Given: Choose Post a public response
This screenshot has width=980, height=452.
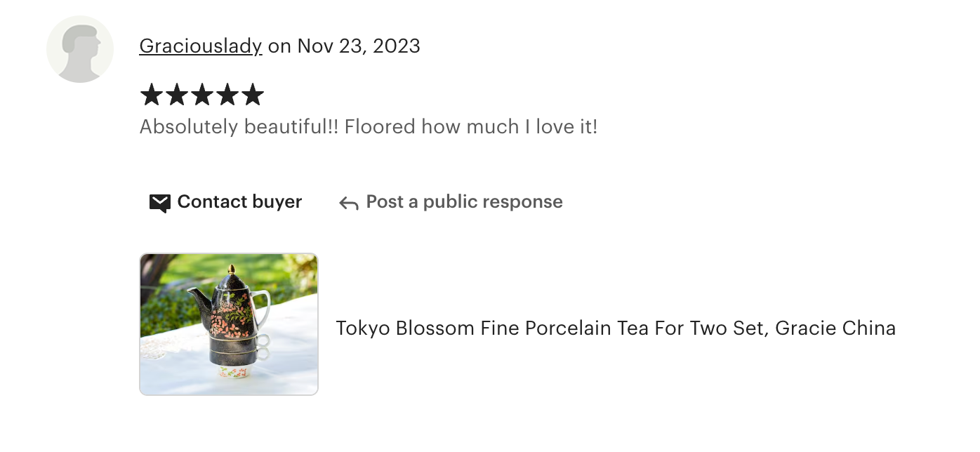Looking at the screenshot, I should point(464,202).
